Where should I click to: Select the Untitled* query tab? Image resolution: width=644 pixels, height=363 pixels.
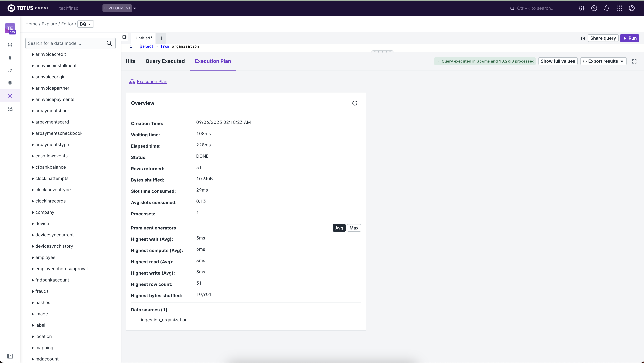tap(144, 38)
